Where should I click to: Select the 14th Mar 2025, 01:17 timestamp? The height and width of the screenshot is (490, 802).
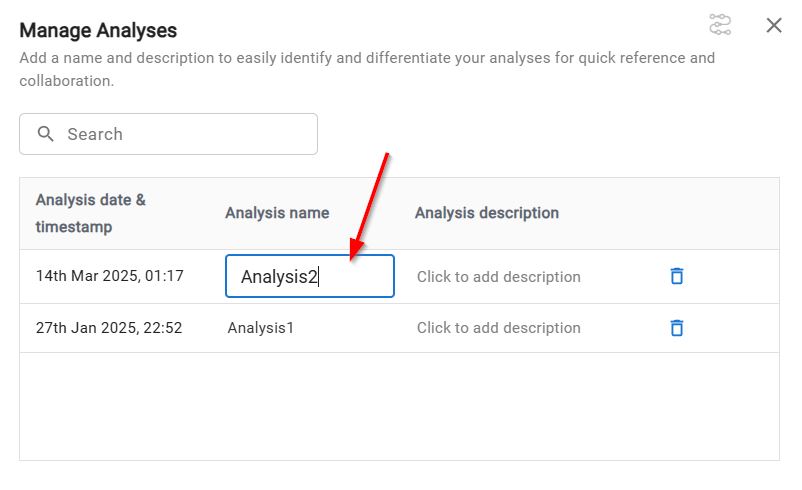[x=110, y=276]
